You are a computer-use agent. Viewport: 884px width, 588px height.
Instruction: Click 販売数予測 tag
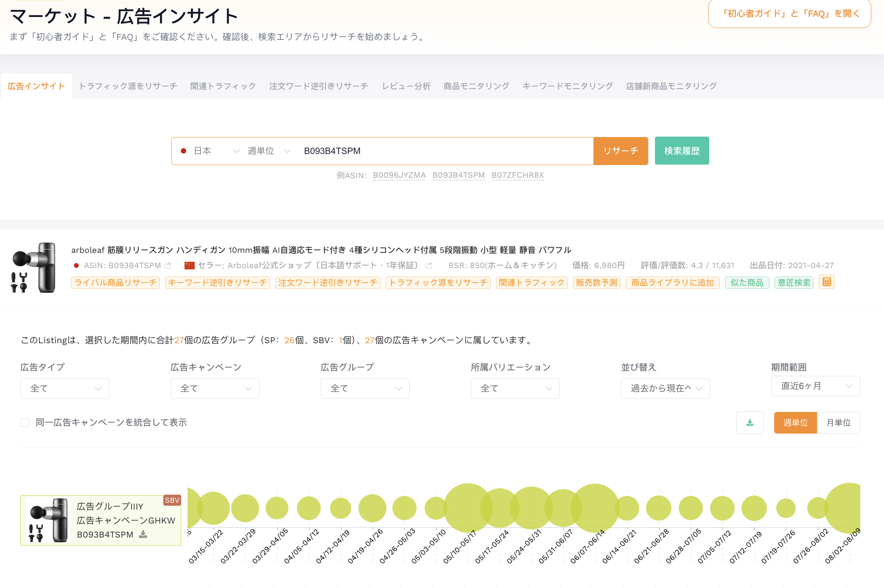click(x=597, y=283)
